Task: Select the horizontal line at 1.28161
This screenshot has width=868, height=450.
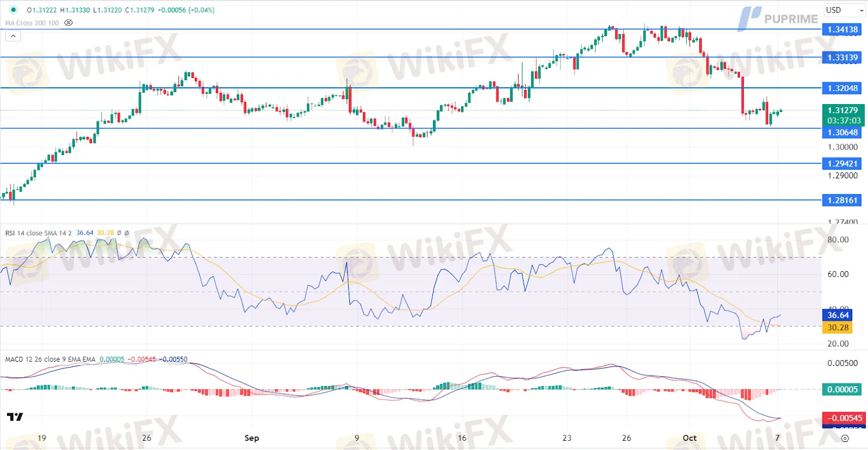Action: [411, 200]
